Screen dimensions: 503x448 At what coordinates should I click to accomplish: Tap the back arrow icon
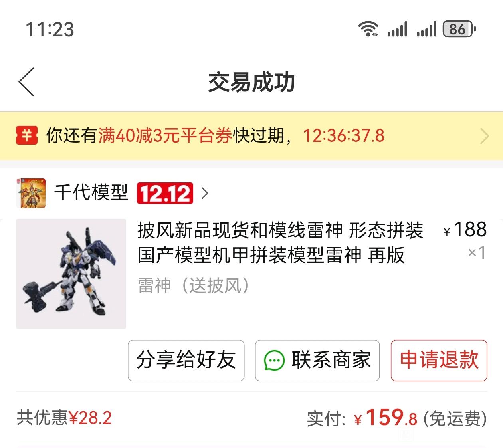(x=26, y=82)
